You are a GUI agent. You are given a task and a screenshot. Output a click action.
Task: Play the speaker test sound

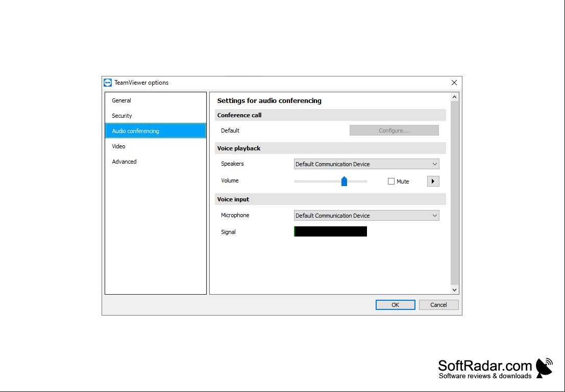pos(433,181)
